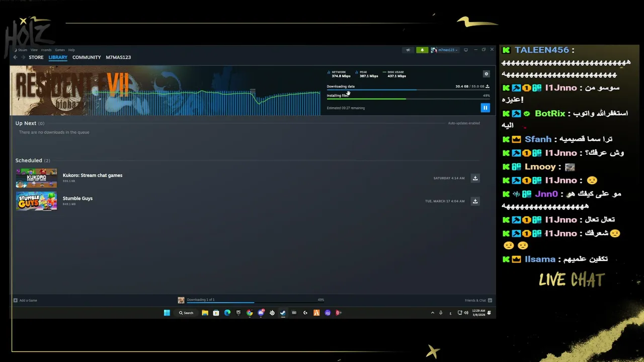644x362 pixels.
Task: Click Sfanh username in live chat
Action: click(x=538, y=139)
